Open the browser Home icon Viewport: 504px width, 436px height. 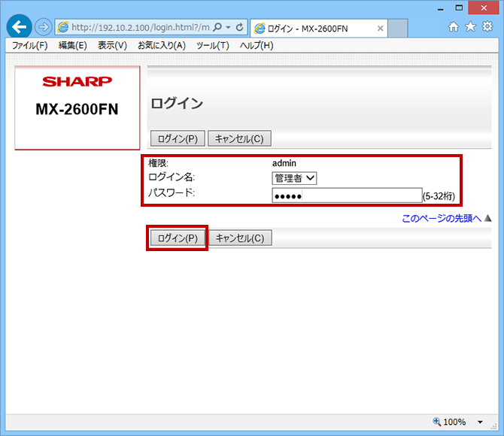[454, 27]
